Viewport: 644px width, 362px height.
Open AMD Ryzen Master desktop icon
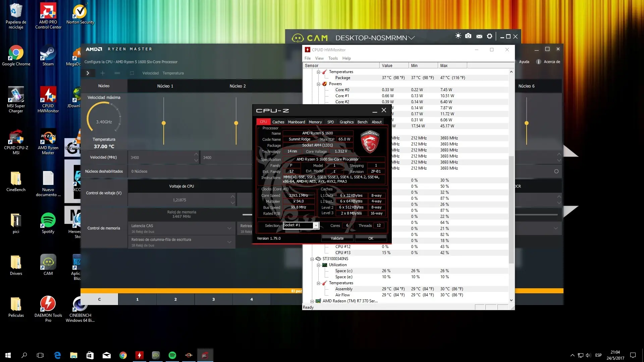pos(48,141)
